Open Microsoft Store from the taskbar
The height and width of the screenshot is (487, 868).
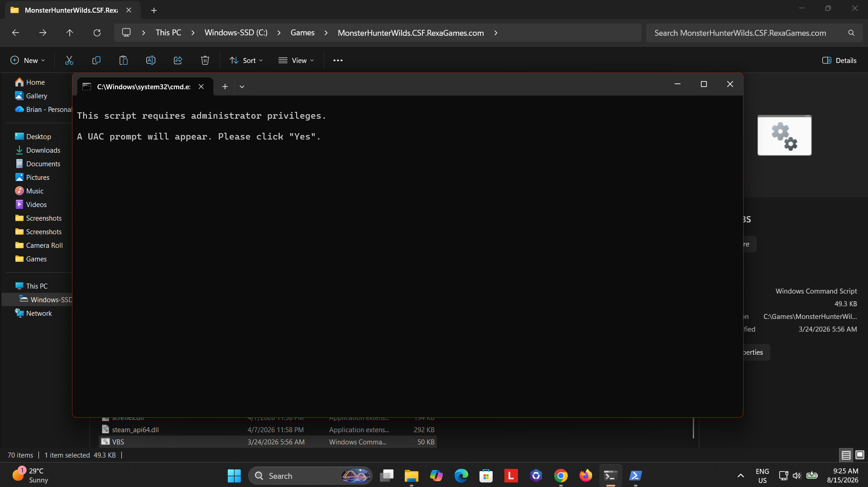click(486, 476)
